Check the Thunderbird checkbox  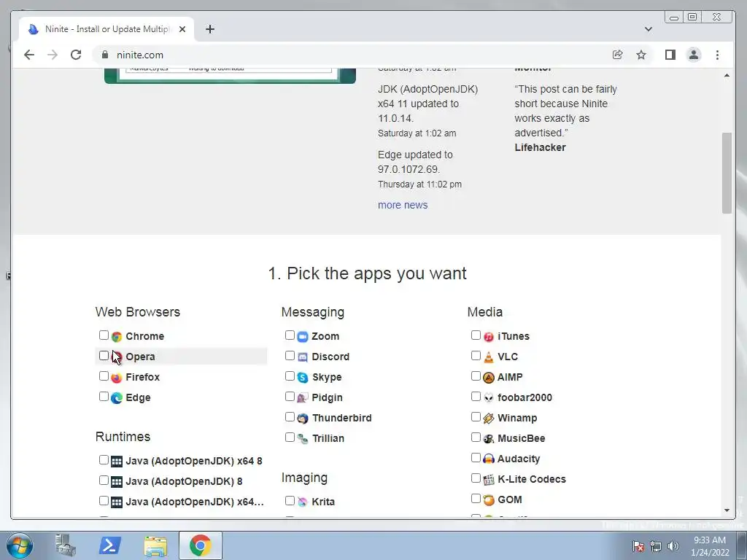point(290,417)
